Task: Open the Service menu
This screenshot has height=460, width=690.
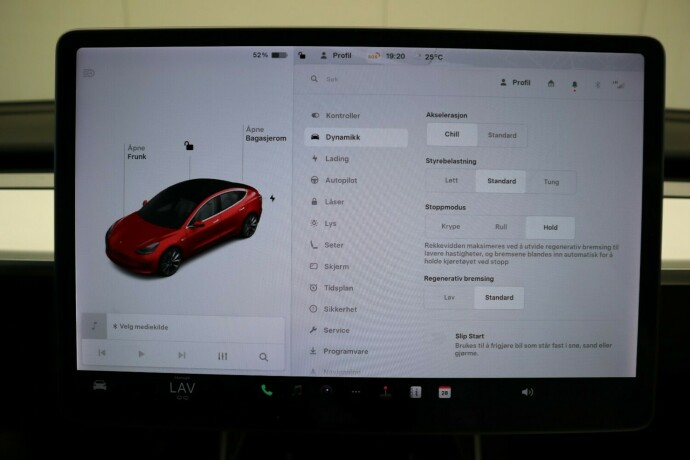Action: coord(329,330)
